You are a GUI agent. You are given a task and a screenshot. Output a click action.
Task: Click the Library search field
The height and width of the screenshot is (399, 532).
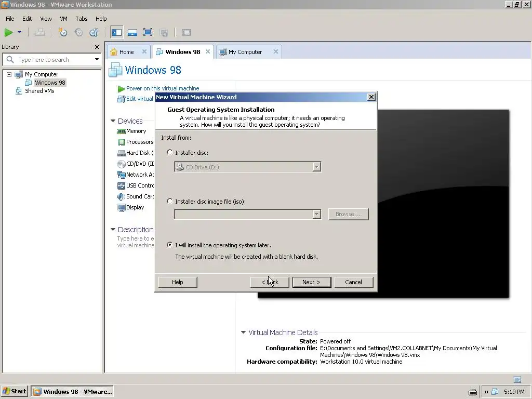(x=51, y=60)
